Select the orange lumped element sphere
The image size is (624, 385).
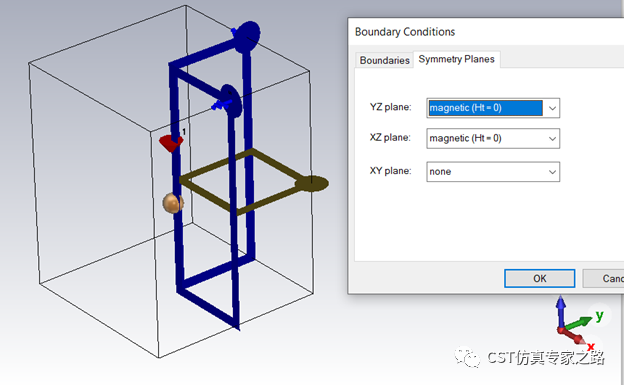tap(173, 203)
